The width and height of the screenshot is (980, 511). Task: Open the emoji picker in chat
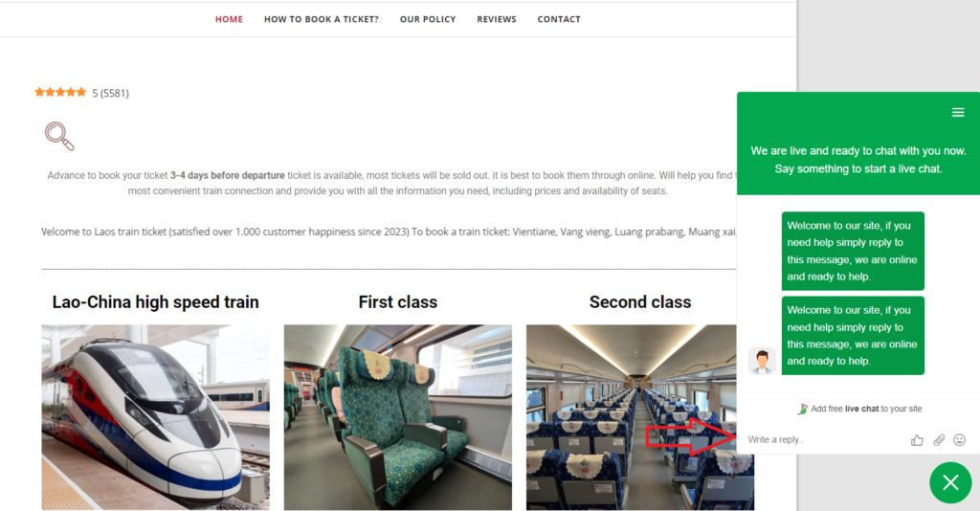959,440
